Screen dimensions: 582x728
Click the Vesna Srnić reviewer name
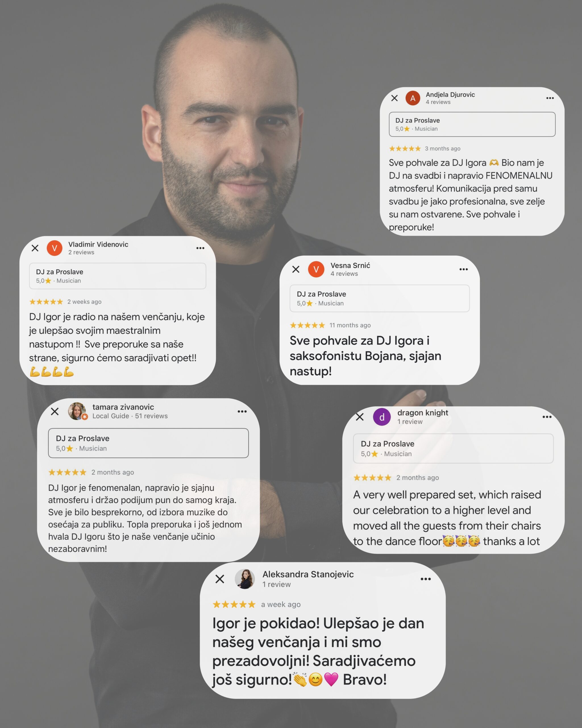(x=350, y=265)
